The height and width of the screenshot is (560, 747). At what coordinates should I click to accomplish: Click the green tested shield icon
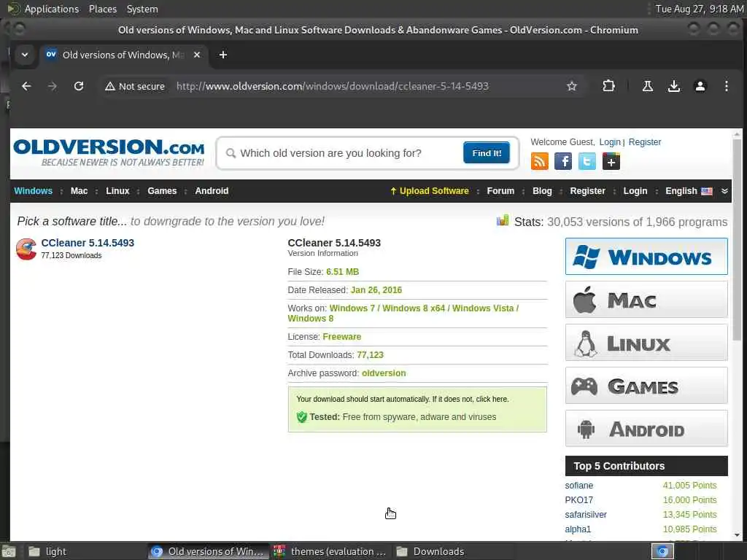(x=301, y=417)
